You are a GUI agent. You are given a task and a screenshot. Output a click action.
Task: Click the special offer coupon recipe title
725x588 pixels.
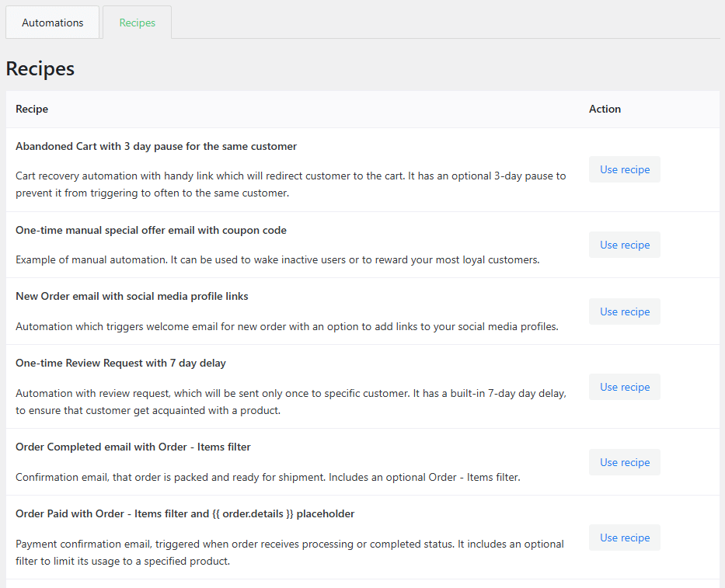(x=150, y=230)
